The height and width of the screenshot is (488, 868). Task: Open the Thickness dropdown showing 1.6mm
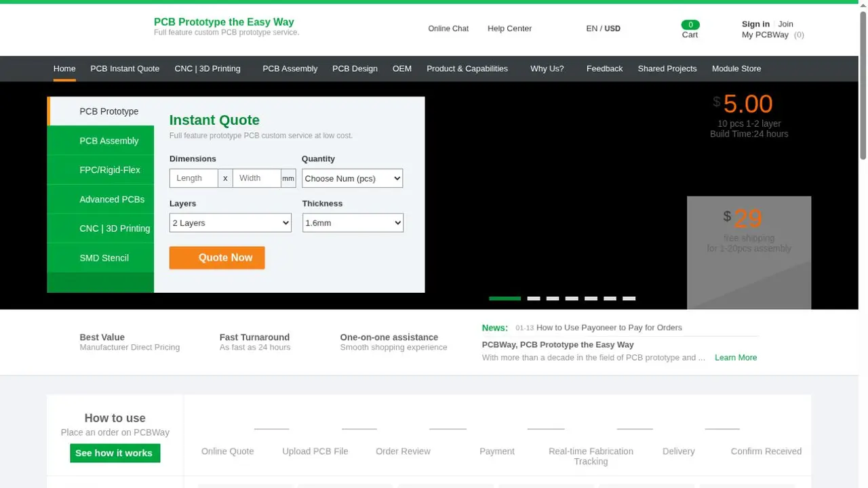(x=353, y=223)
